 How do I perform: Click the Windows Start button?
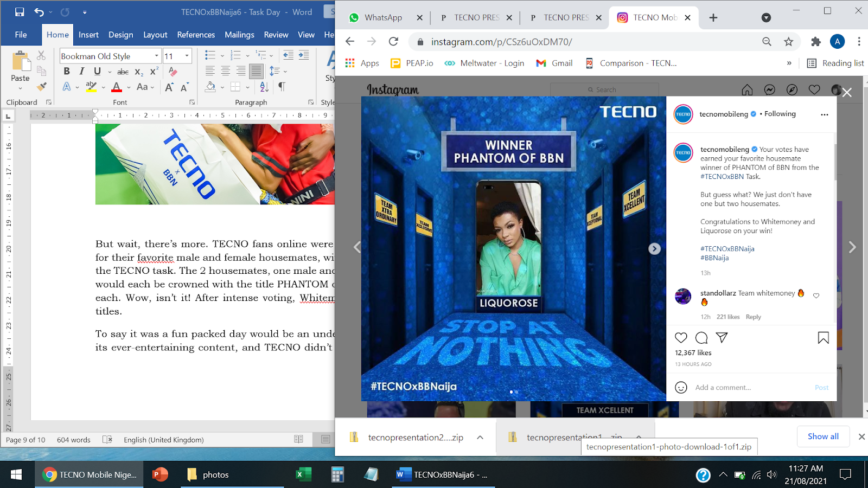[16, 474]
